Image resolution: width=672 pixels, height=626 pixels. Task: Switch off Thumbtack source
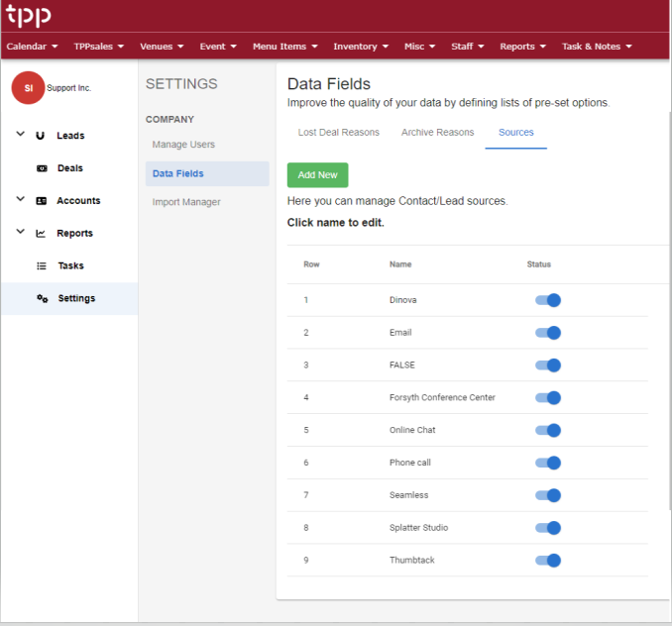coord(548,561)
